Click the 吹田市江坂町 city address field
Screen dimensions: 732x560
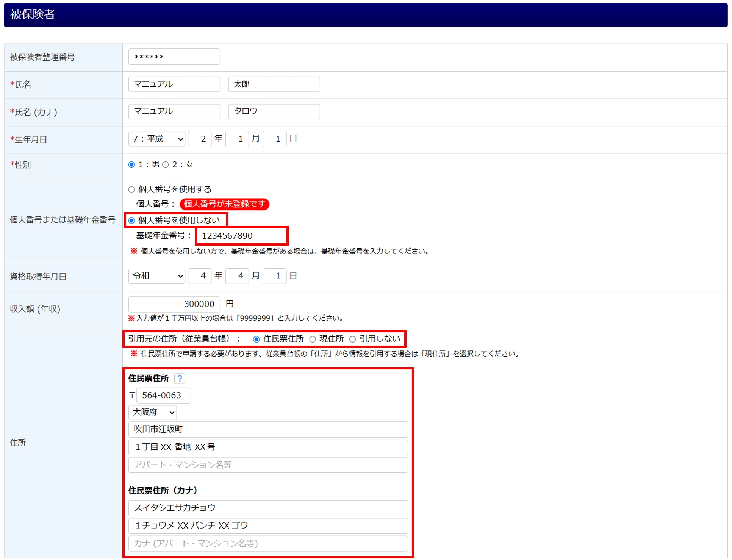click(x=268, y=429)
